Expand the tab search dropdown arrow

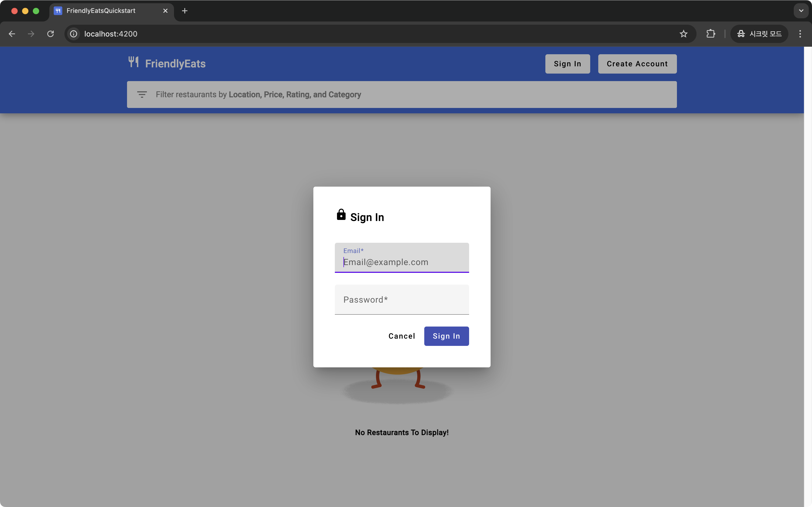point(801,11)
